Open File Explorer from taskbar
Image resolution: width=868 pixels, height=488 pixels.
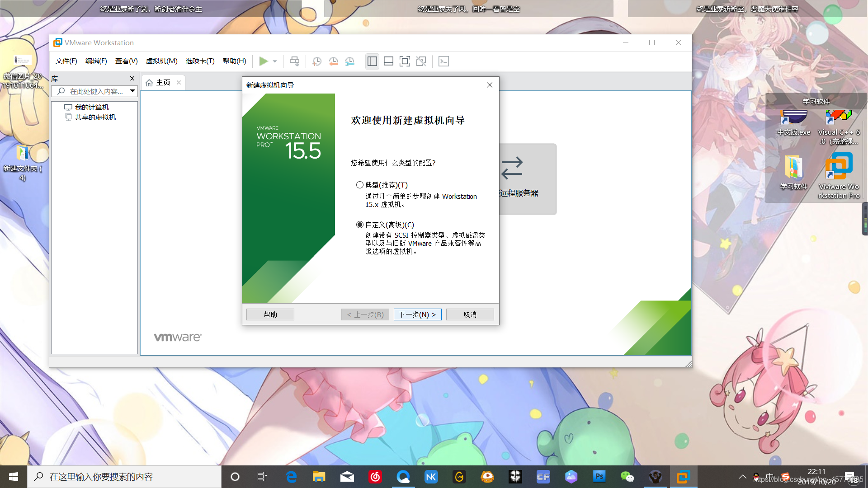tap(319, 477)
